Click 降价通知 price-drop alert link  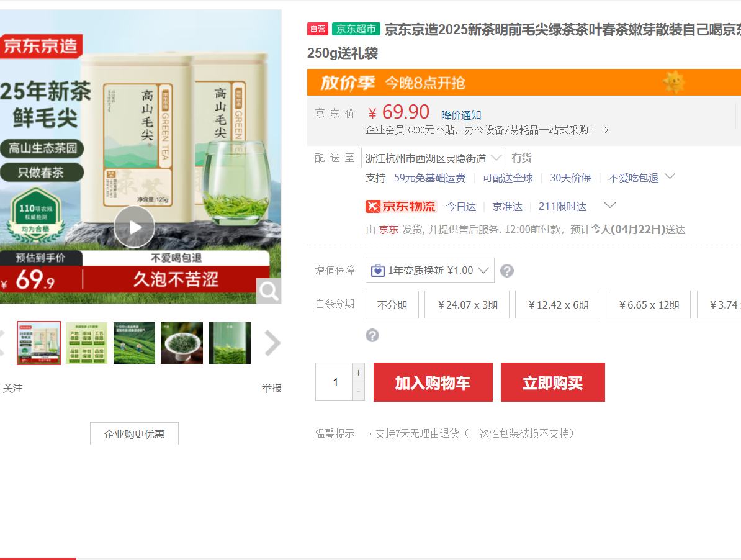pyautogui.click(x=461, y=115)
